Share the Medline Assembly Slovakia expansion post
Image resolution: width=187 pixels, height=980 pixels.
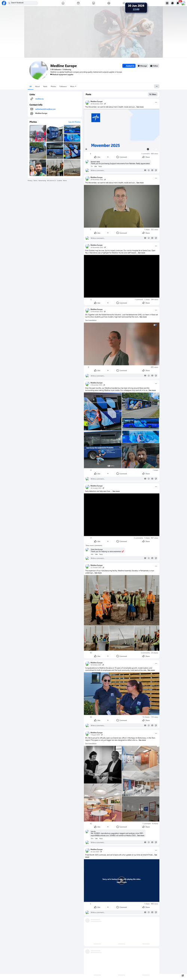point(146,656)
